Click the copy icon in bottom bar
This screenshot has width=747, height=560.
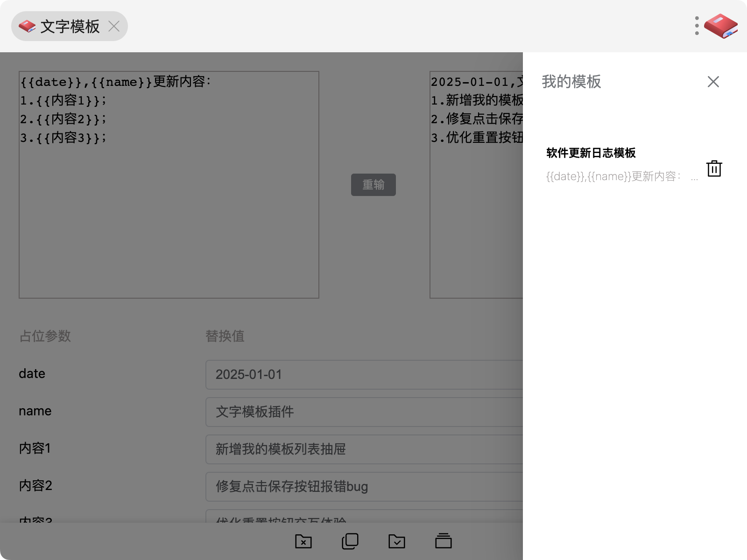pos(350,541)
